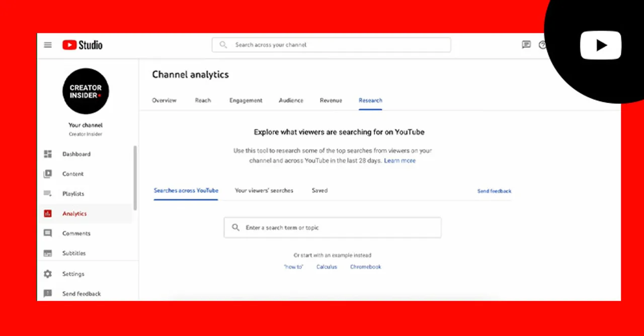Switch to the Revenue tab
Screen dimensions: 644x336
click(331, 101)
